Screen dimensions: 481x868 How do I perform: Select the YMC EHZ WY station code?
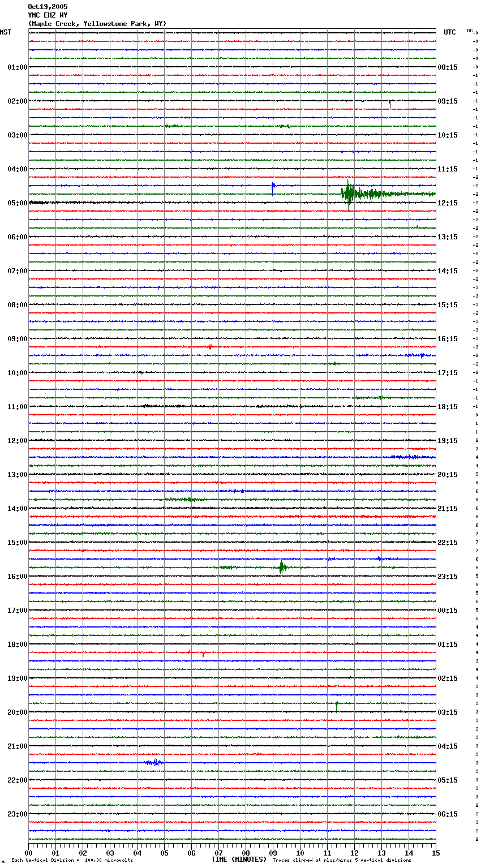[48, 15]
